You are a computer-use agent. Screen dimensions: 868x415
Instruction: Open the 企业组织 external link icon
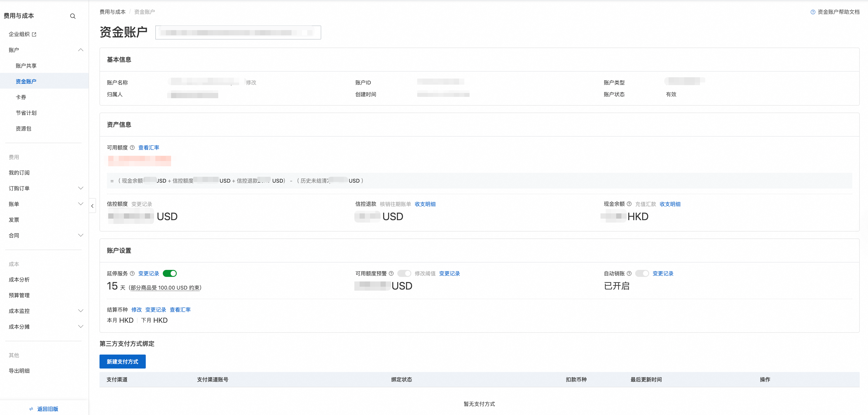[x=34, y=34]
